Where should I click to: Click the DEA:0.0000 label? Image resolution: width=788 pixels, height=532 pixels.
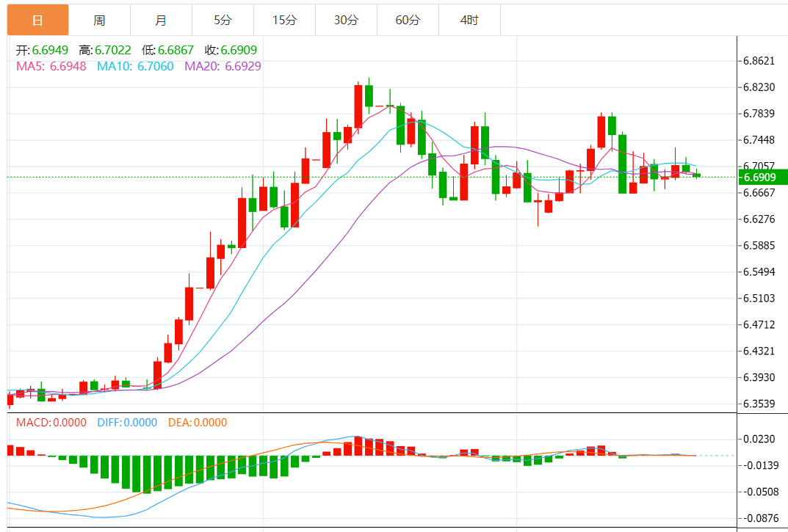coord(198,423)
